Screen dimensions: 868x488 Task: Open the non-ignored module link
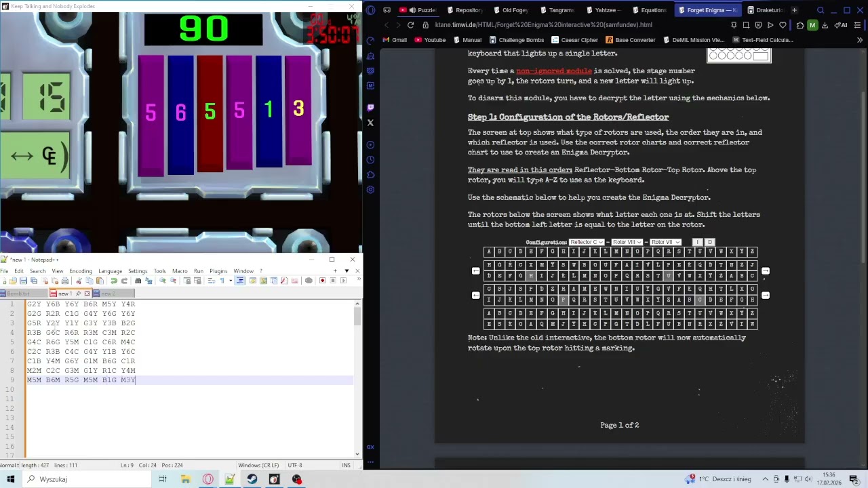click(554, 71)
